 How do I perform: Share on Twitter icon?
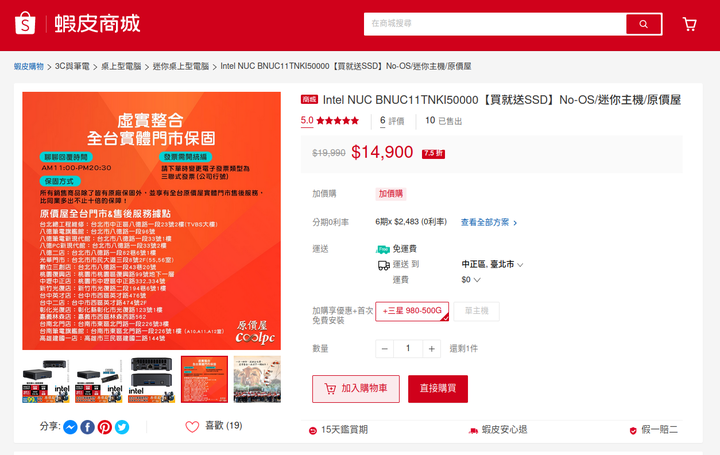coord(122,427)
